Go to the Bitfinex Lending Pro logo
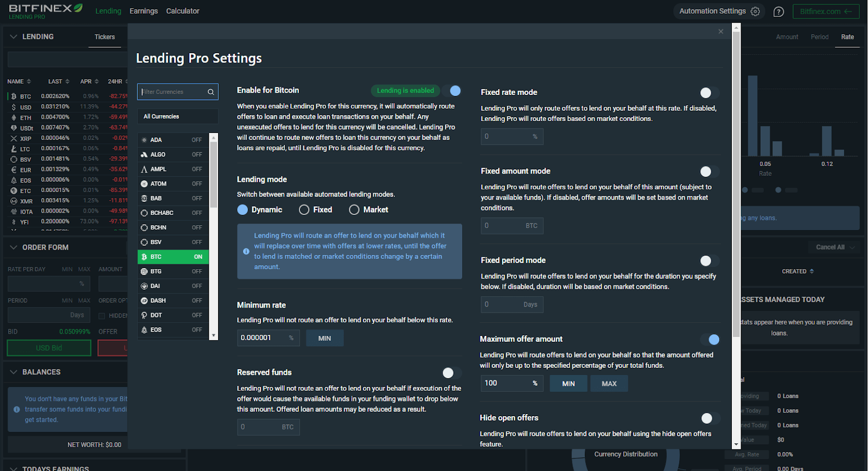 (x=46, y=11)
